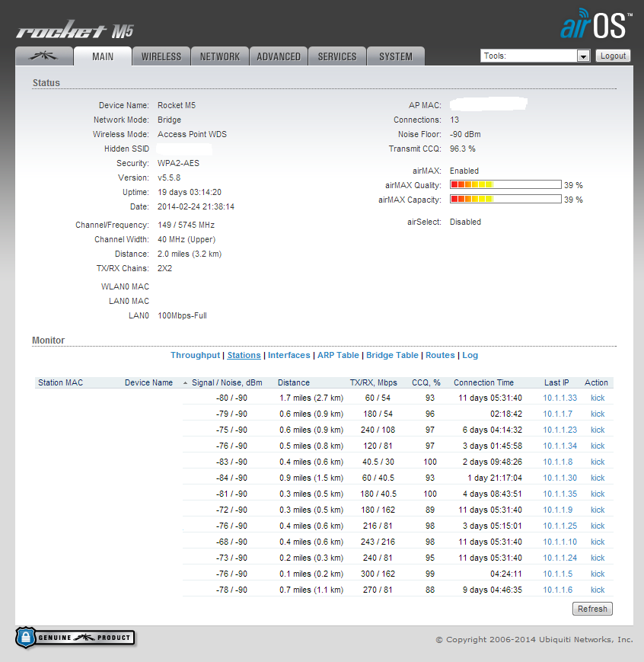
Task: Open the SERVICES tab
Action: (x=337, y=56)
